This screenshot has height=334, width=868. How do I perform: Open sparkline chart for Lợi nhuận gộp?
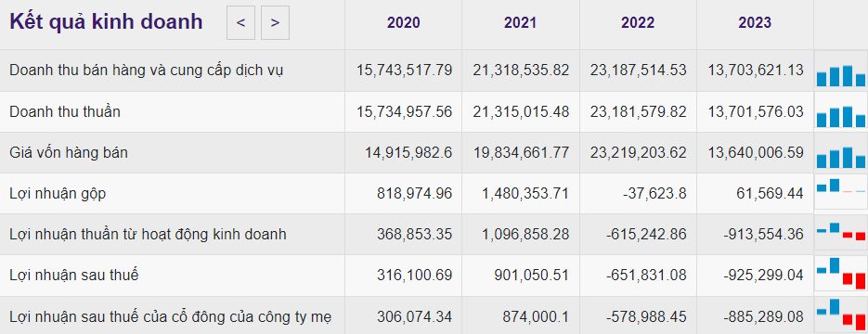click(840, 191)
